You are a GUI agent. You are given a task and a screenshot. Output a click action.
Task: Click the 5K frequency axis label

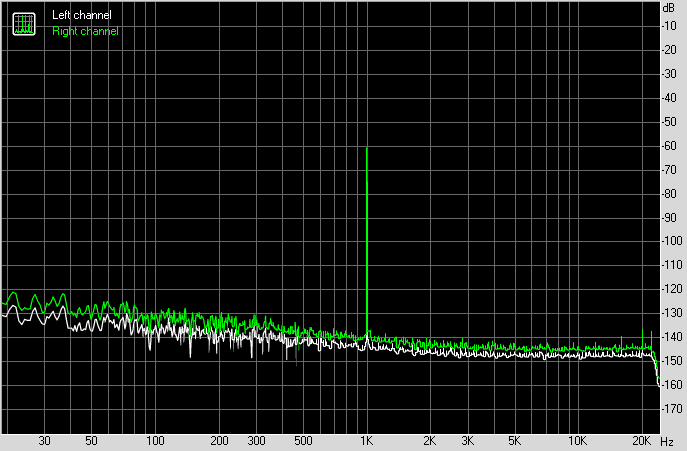pyautogui.click(x=514, y=441)
